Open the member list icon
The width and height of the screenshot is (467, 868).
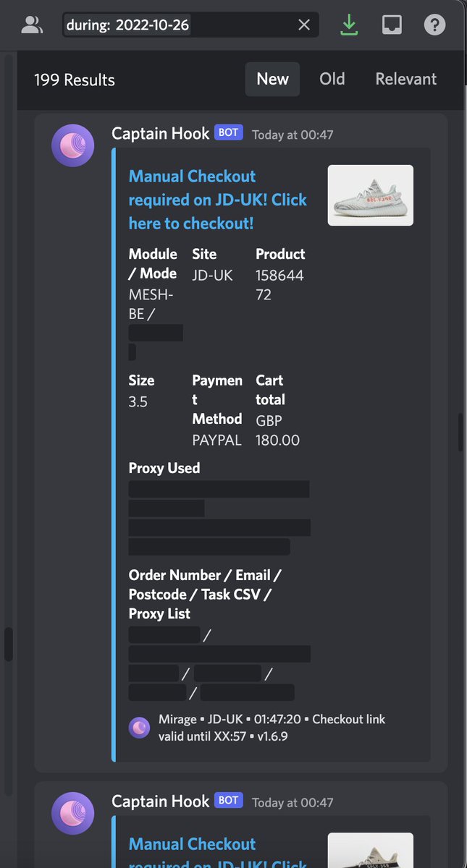(32, 25)
